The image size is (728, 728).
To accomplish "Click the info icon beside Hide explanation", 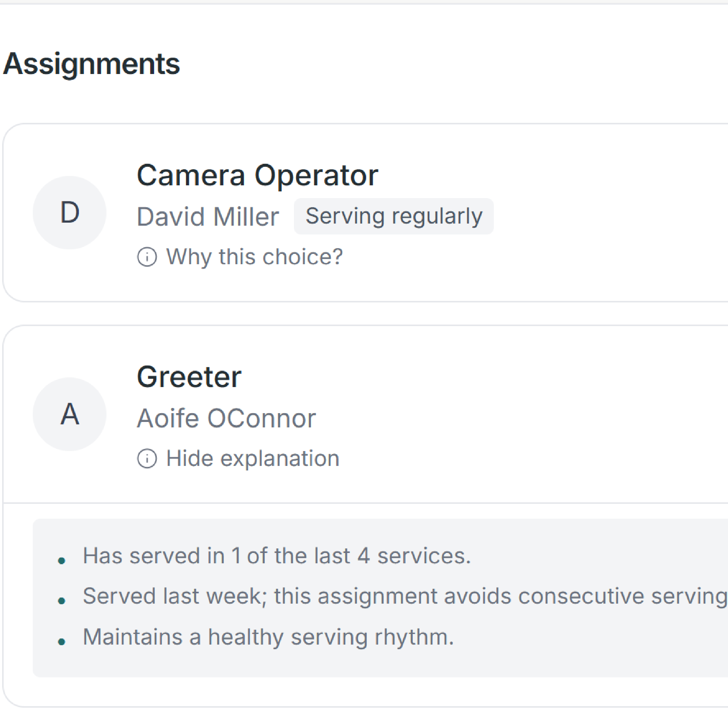I will point(147,459).
